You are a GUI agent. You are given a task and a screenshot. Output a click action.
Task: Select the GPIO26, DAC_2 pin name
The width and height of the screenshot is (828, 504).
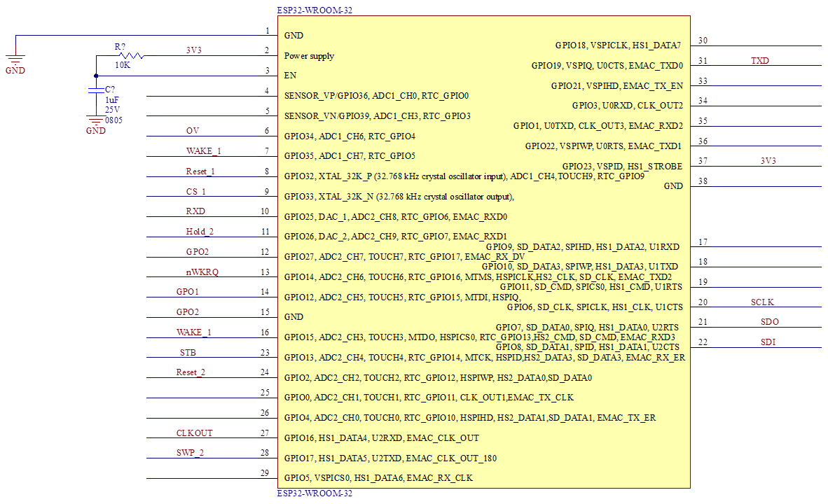click(x=396, y=237)
